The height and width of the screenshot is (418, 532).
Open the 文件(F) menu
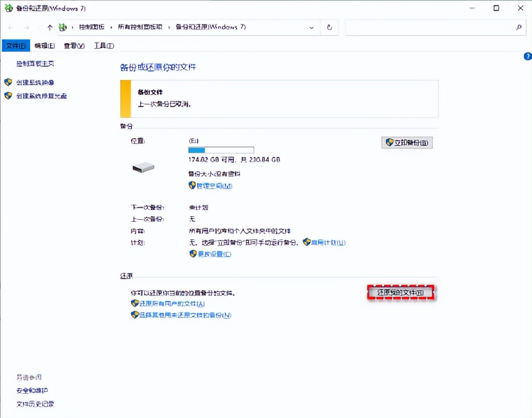pyautogui.click(x=15, y=45)
